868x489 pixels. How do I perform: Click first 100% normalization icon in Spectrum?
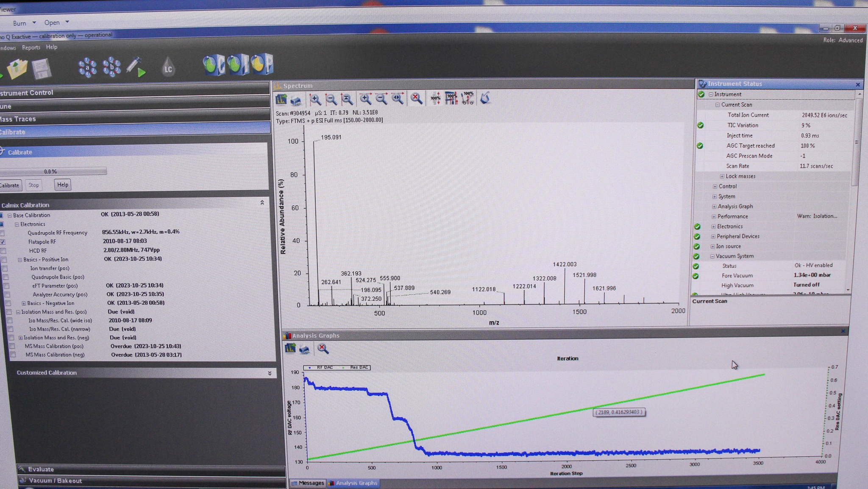[435, 98]
